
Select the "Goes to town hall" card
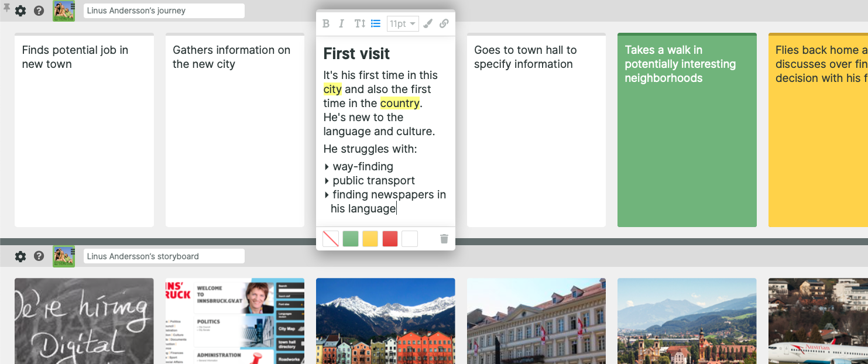click(536, 130)
